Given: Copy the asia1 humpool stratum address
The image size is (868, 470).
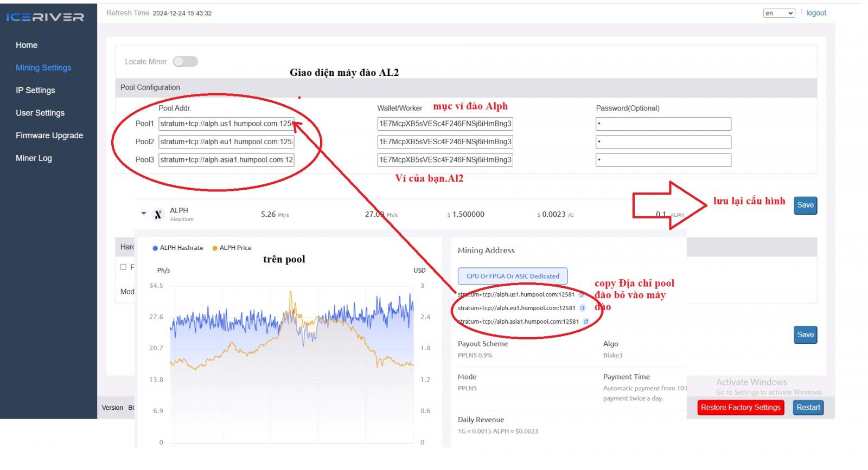Looking at the screenshot, I should 586,321.
